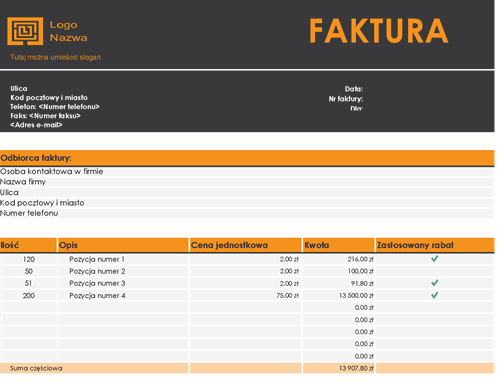
Task: Select Pozycja numer 3 cell
Action: pos(123,283)
